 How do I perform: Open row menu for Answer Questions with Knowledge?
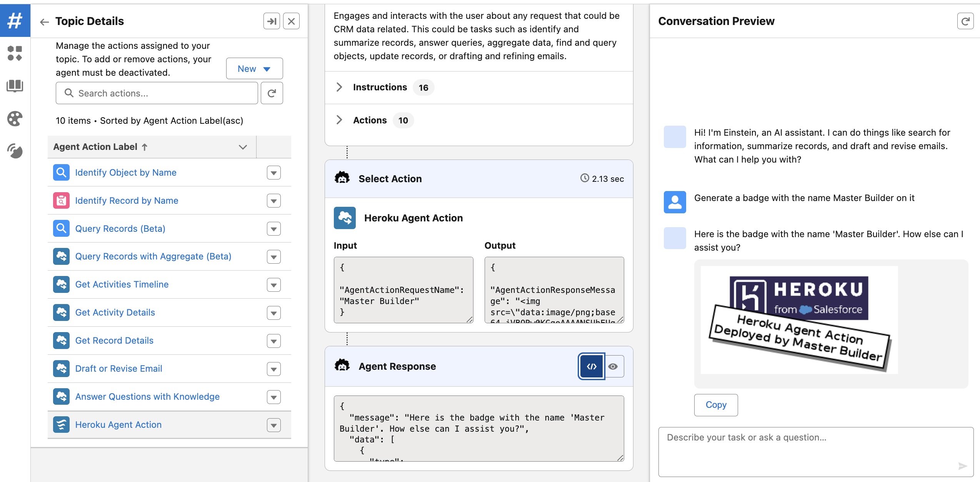pos(274,397)
